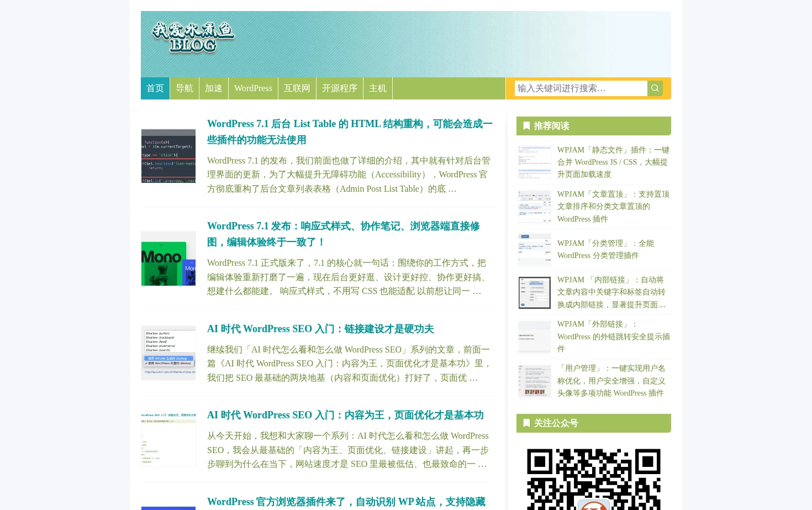Focus the 输入关键词进行搜索 search field
812x510 pixels.
[581, 88]
